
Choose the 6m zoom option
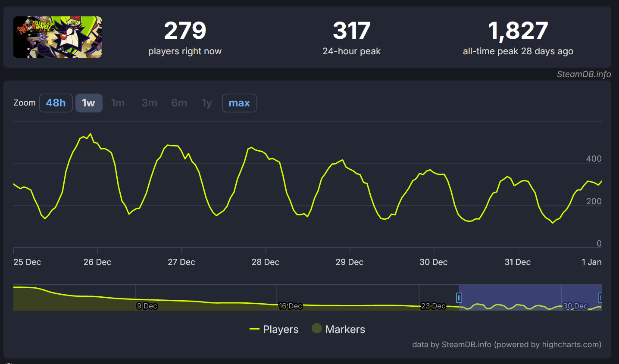[x=179, y=103]
